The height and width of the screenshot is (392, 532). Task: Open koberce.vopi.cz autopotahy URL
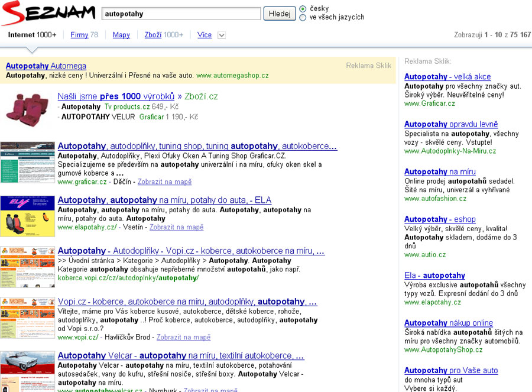(128, 278)
